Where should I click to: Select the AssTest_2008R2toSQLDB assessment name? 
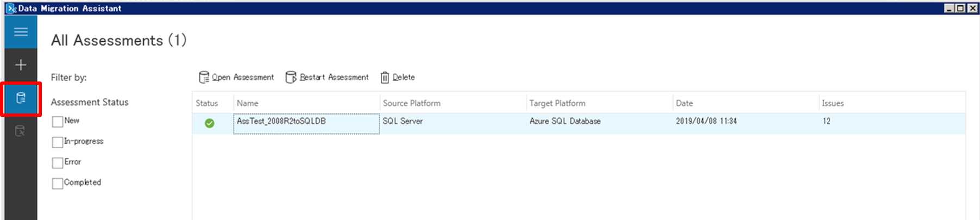pos(306,124)
